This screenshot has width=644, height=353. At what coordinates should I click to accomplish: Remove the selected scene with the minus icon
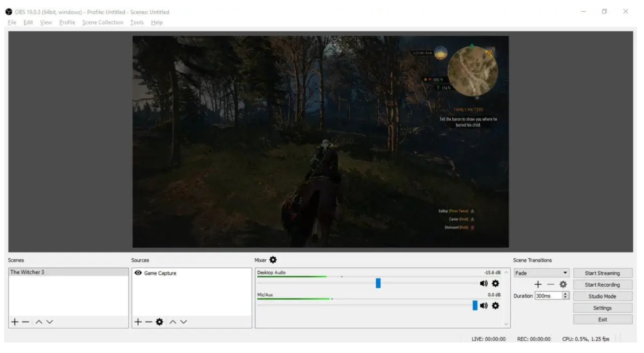[26, 322]
